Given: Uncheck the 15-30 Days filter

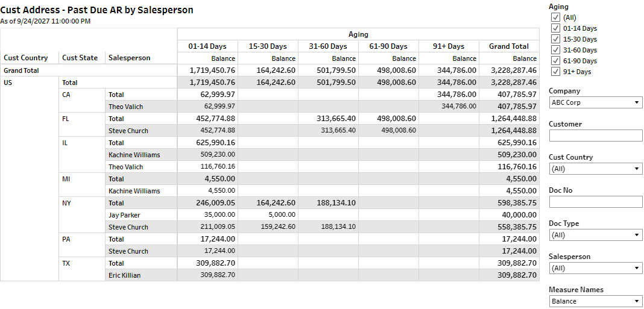Looking at the screenshot, I should [x=555, y=39].
